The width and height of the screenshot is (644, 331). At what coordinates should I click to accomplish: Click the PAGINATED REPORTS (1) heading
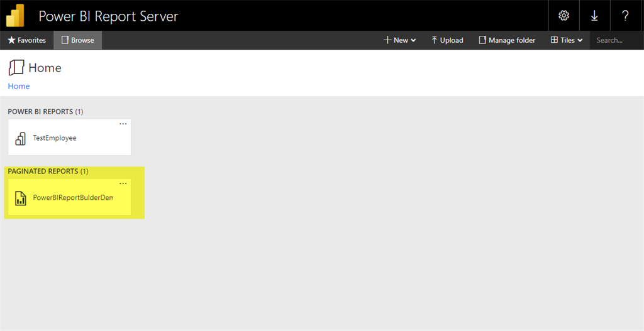tap(48, 171)
